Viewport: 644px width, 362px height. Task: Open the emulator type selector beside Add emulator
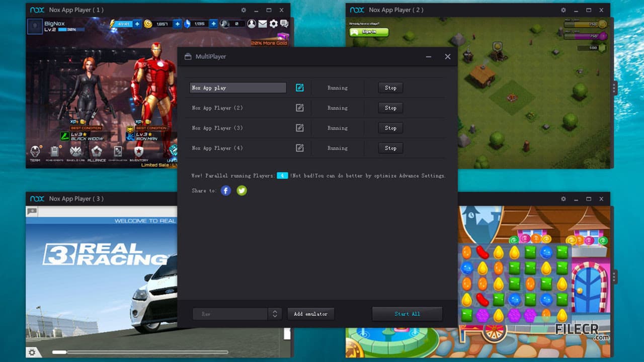tap(275, 313)
